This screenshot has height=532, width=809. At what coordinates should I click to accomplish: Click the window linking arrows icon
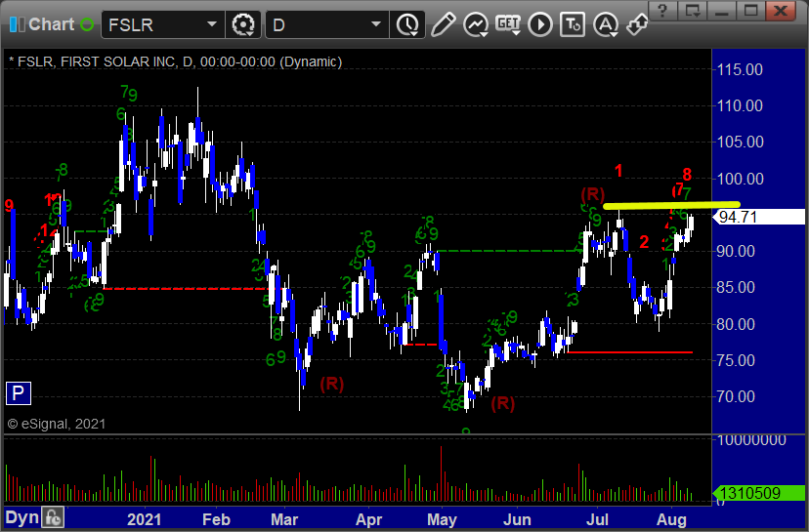point(637,24)
